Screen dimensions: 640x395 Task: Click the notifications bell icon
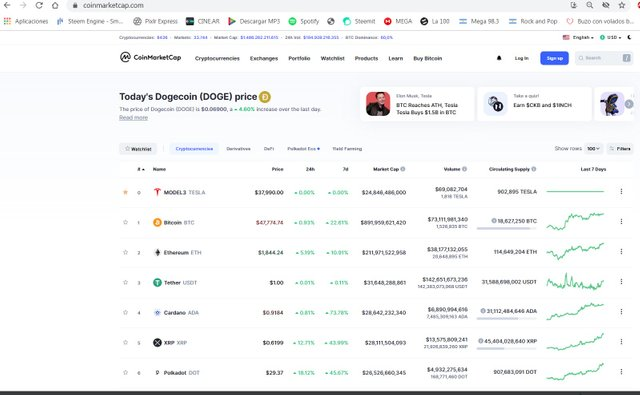coord(499,58)
